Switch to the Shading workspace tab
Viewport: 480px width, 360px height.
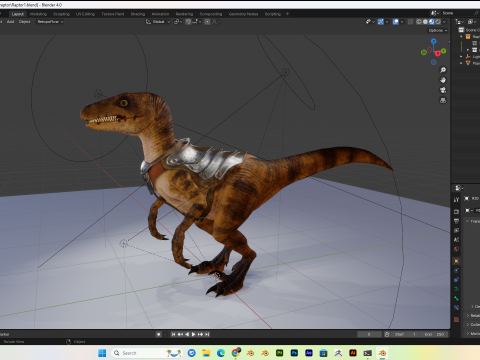pyautogui.click(x=138, y=14)
